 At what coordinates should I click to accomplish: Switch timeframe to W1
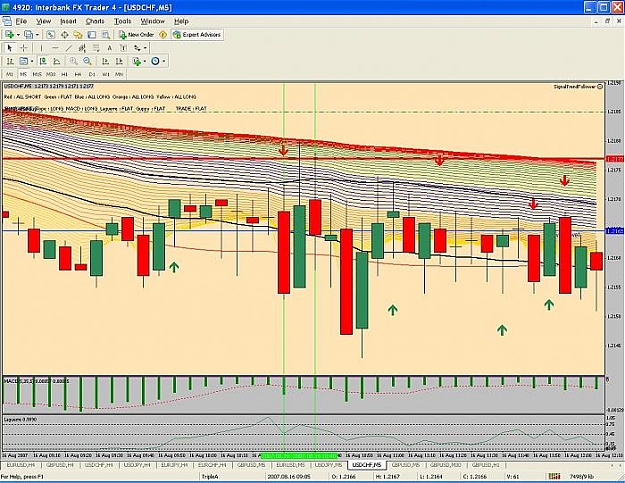(x=106, y=75)
